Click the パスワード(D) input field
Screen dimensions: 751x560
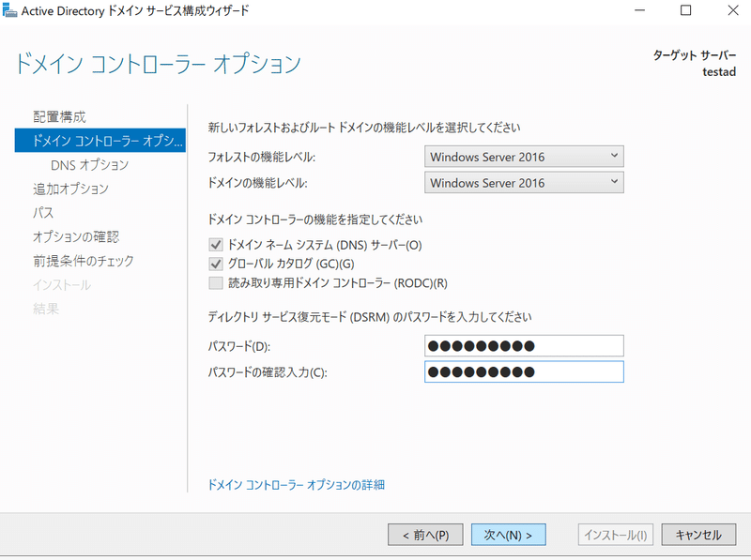coord(524,345)
